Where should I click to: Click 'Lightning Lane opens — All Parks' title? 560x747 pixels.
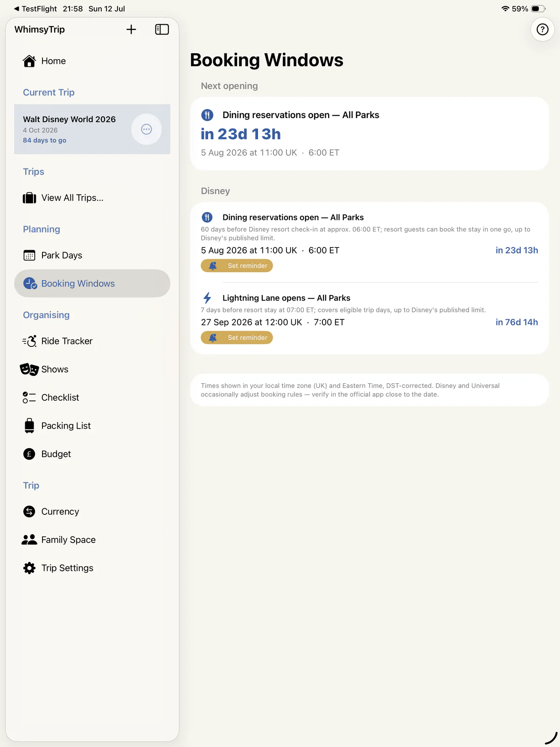(x=287, y=298)
